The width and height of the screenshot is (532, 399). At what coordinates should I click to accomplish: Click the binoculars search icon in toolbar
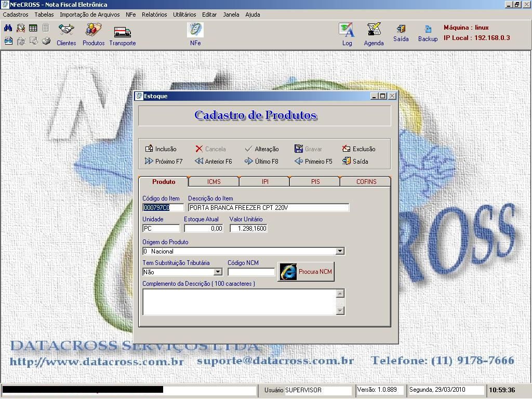tap(8, 28)
